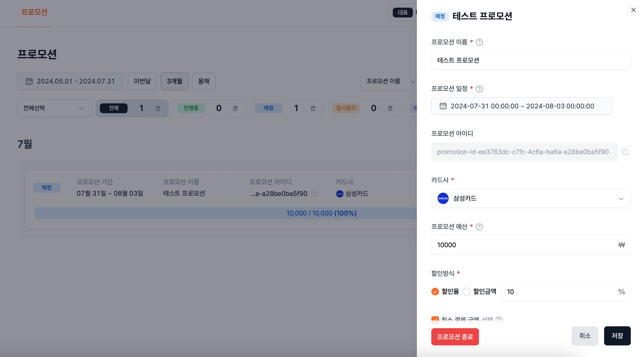Click 07월 31일 ~ 08월 03일 period text
644x357 pixels.
[110, 194]
